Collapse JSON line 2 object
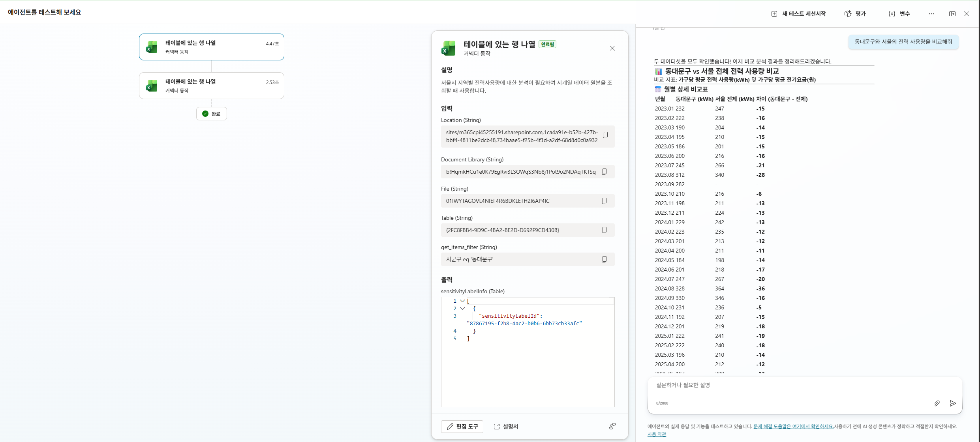Screen dimensions: 980x442 pos(462,309)
